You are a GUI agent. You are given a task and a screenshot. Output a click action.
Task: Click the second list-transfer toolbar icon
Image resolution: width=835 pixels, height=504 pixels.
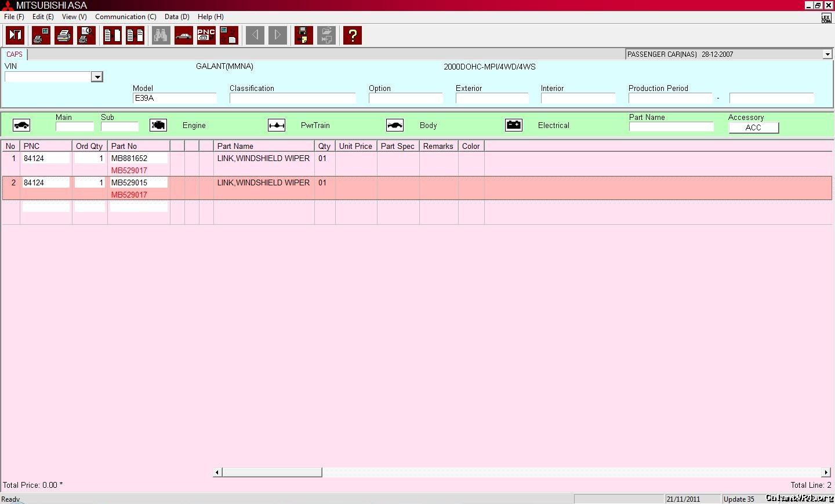point(135,35)
